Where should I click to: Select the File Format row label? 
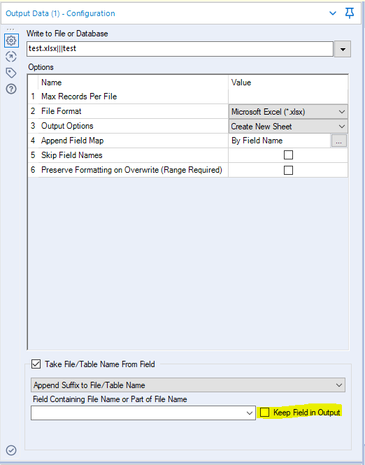click(61, 111)
